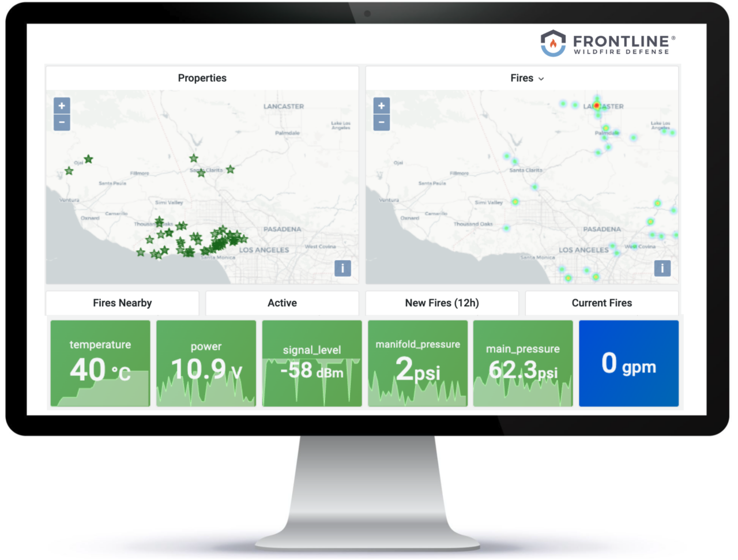Open the Properties panel title
Image resolution: width=738 pixels, height=560 pixels.
(202, 78)
